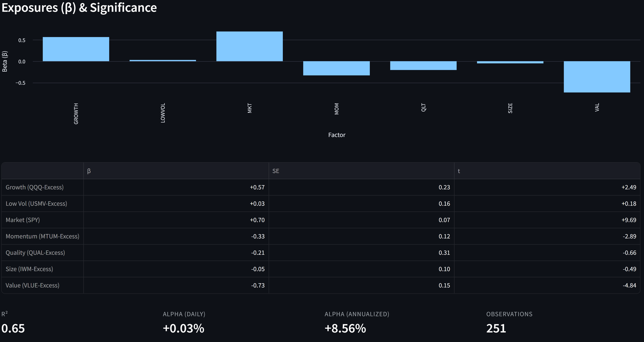Click the MKT bar in chart
The height and width of the screenshot is (342, 644).
[249, 47]
